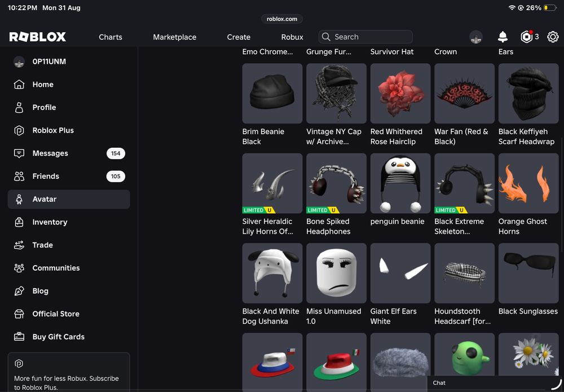
Task: Click the Roblox logo
Action: [x=37, y=37]
